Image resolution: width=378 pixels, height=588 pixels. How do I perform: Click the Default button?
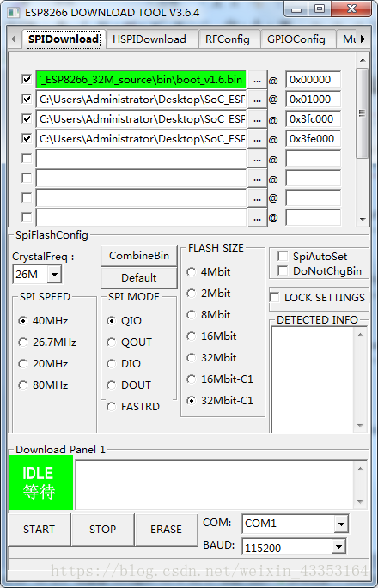click(x=139, y=278)
